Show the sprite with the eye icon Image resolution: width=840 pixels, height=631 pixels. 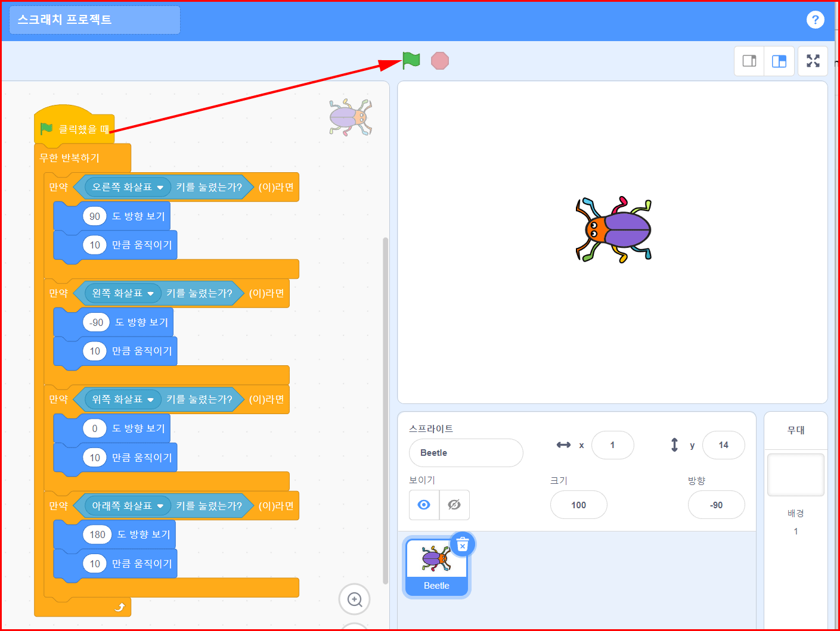coord(424,505)
